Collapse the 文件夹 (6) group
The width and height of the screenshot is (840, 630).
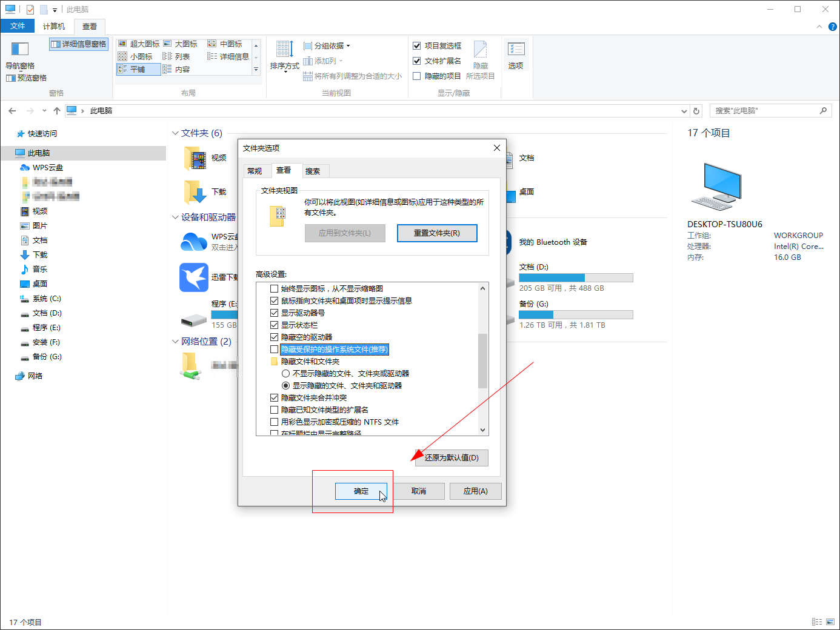pyautogui.click(x=175, y=133)
